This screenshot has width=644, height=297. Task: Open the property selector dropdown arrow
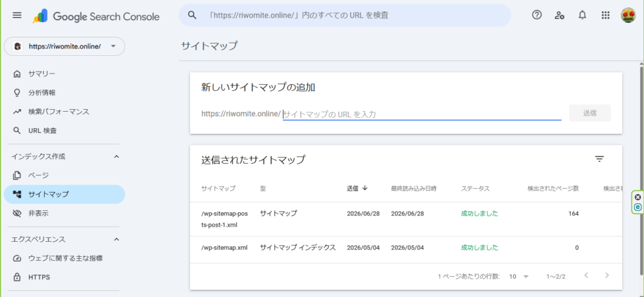pos(113,46)
